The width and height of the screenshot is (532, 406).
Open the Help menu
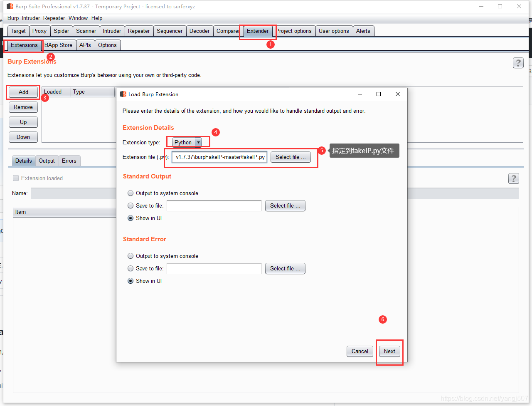tap(97, 18)
